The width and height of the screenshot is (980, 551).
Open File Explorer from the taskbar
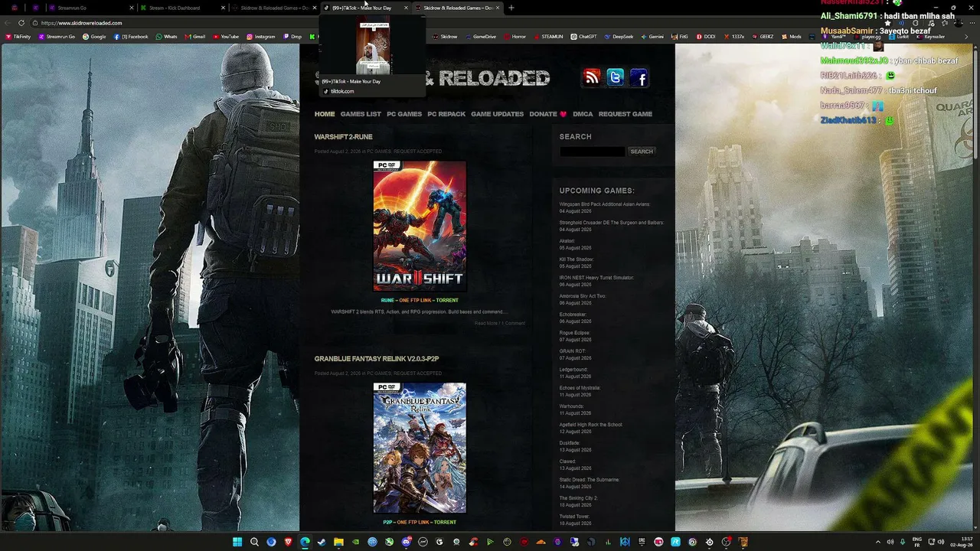[338, 542]
